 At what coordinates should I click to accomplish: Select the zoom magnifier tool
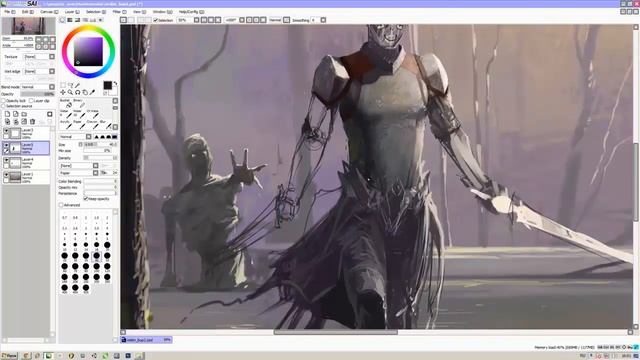point(70,93)
